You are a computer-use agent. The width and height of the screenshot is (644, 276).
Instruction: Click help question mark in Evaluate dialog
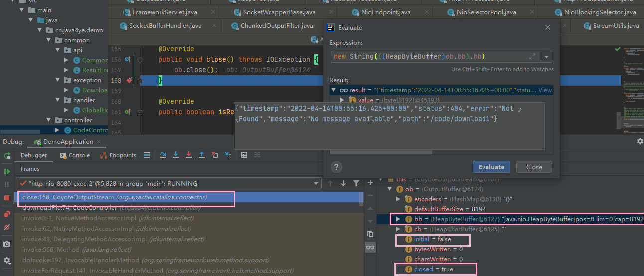point(336,167)
